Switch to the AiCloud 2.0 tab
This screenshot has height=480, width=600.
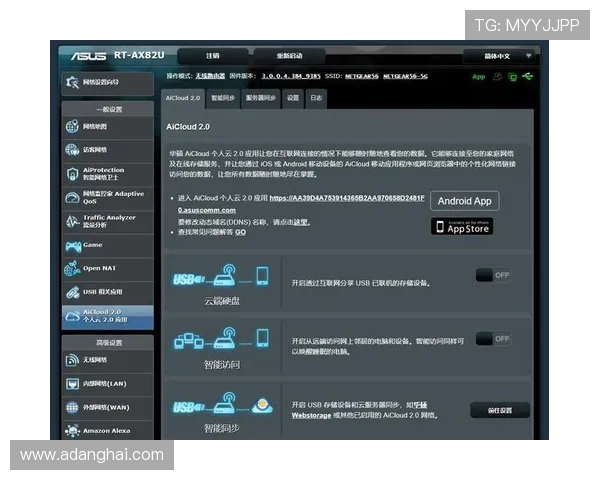coord(183,98)
